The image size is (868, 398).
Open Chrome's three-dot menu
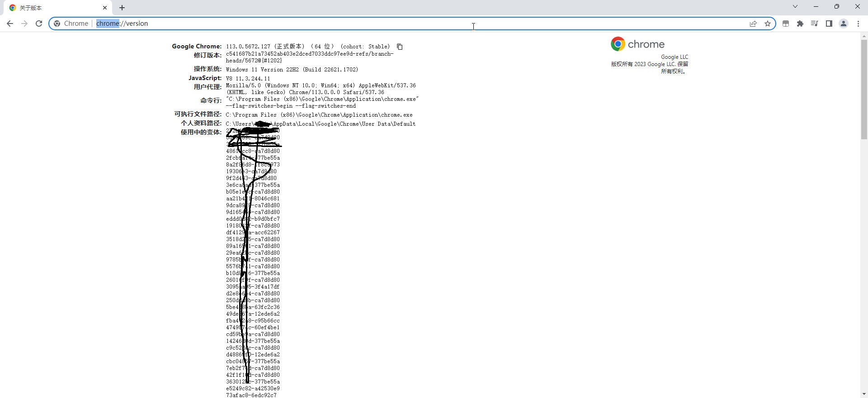coord(858,24)
